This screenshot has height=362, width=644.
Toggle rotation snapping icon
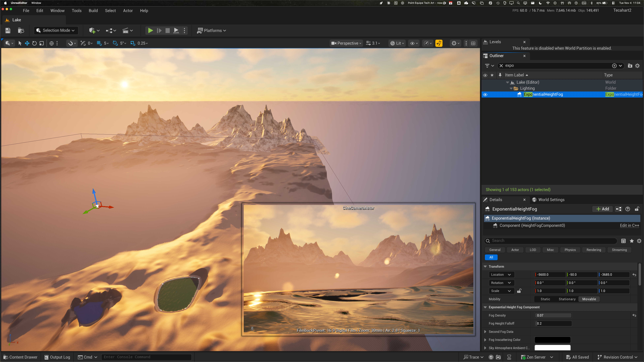coord(115,43)
